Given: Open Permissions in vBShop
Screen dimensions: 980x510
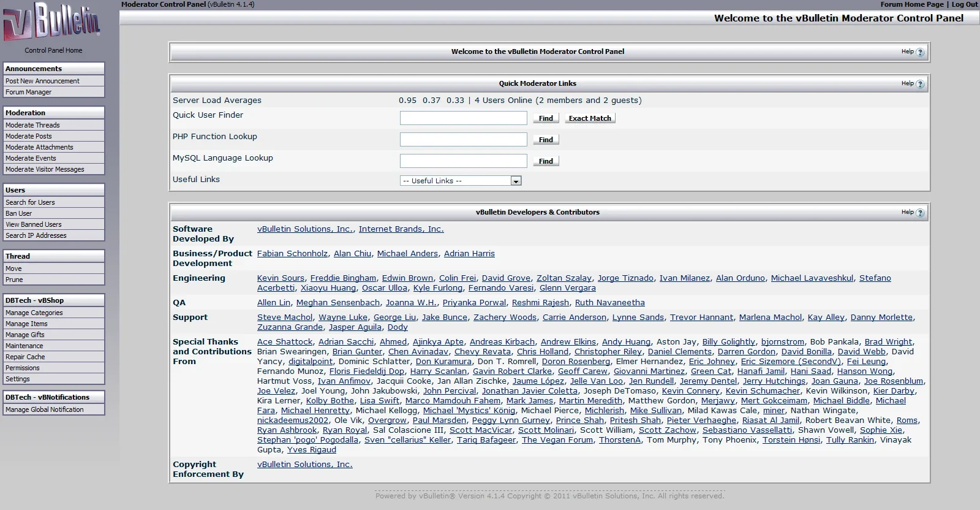Looking at the screenshot, I should coord(54,368).
